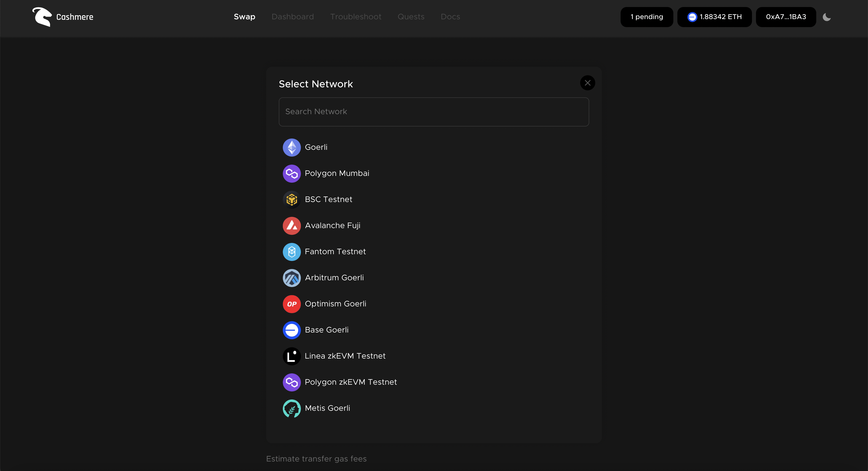Open the 1.88342 ETH network selector
The image size is (868, 471).
[714, 17]
